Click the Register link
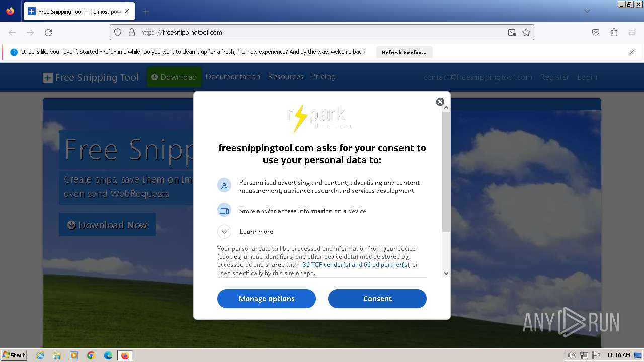Screen dimensions: 644x362 555,77
